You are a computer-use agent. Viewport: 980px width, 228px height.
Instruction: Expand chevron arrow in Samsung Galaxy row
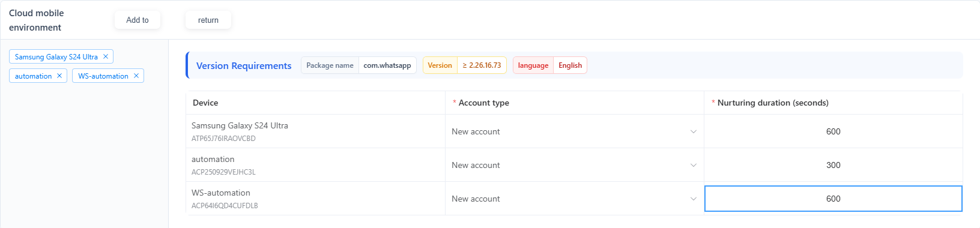[x=694, y=131]
